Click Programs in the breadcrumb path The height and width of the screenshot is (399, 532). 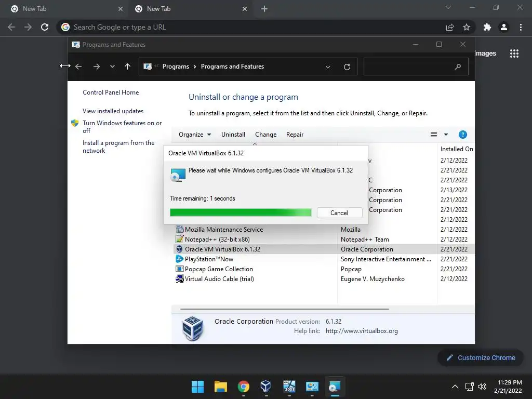[176, 66]
